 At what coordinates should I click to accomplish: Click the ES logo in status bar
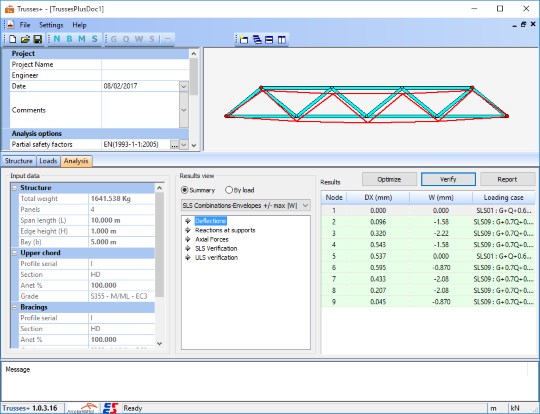pyautogui.click(x=110, y=408)
